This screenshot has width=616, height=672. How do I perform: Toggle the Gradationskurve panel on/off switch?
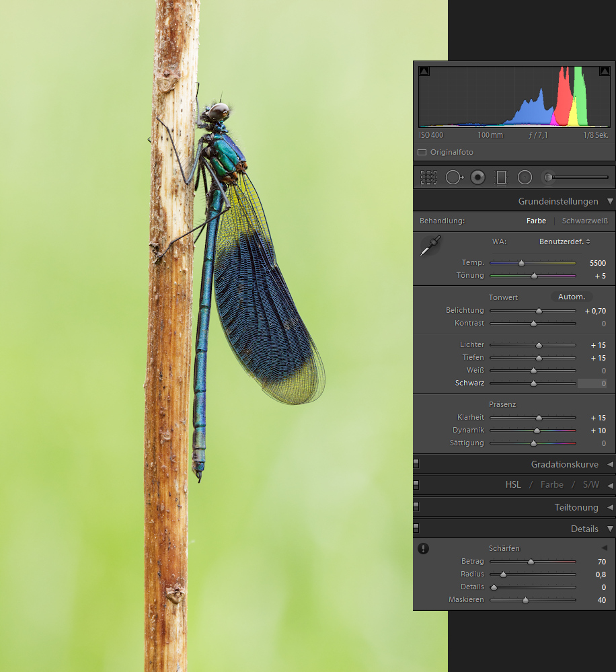click(x=416, y=464)
